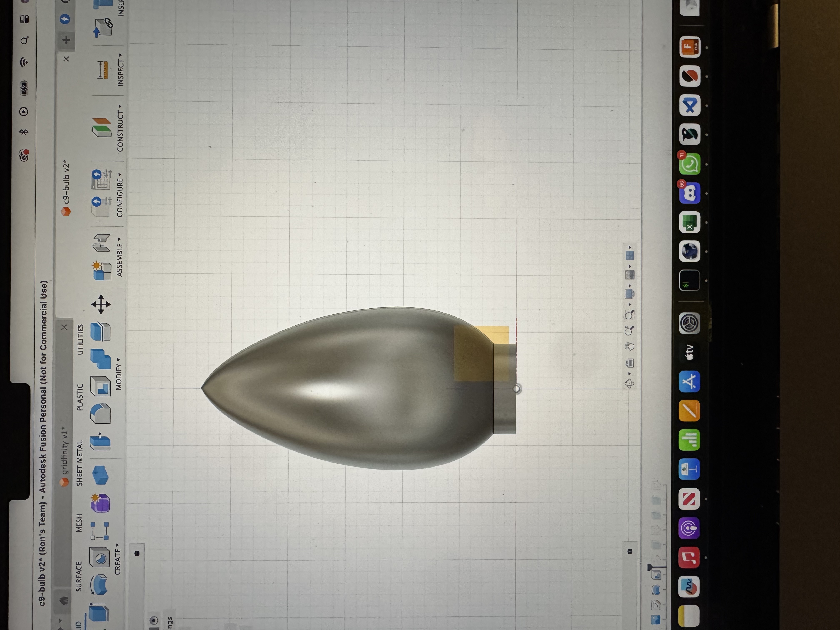Choose the Rectangular Pattern icon

100,531
